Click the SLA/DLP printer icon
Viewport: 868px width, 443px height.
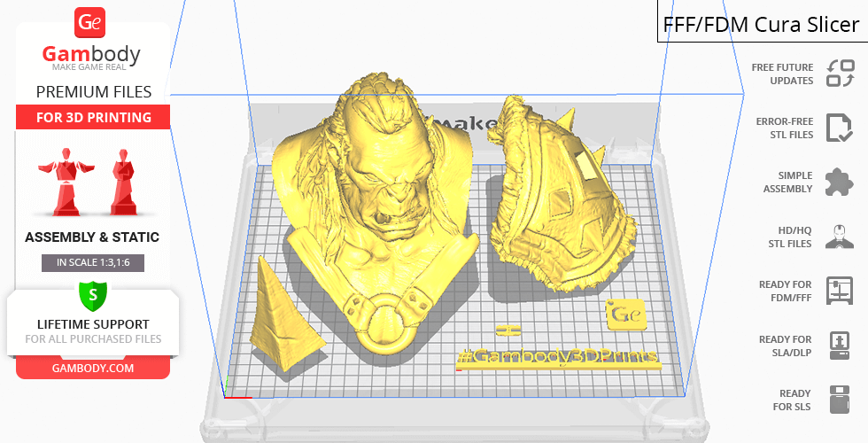(x=839, y=345)
